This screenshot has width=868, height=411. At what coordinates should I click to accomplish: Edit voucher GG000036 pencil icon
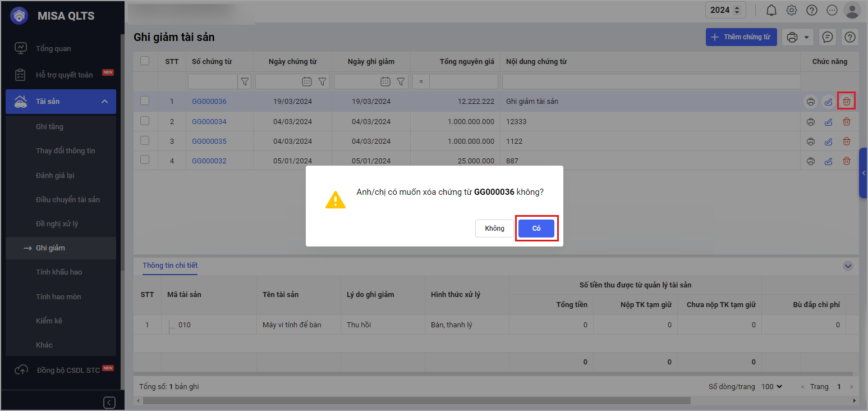tap(828, 102)
